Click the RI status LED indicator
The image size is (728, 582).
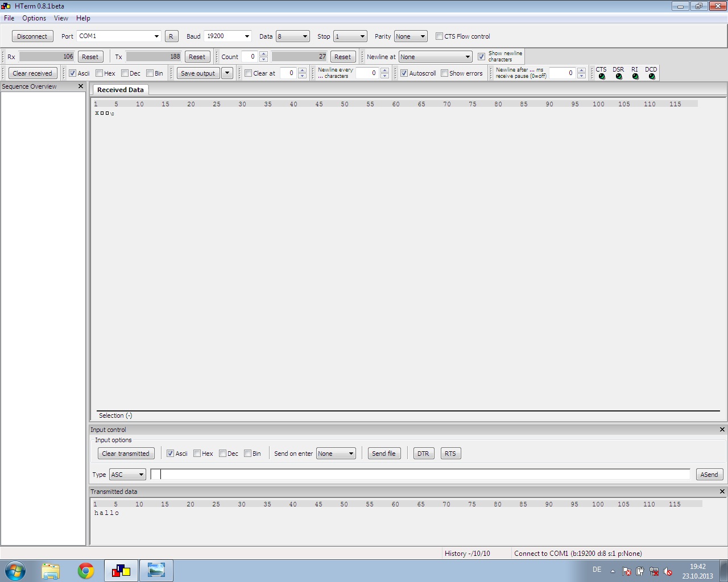(x=635, y=77)
